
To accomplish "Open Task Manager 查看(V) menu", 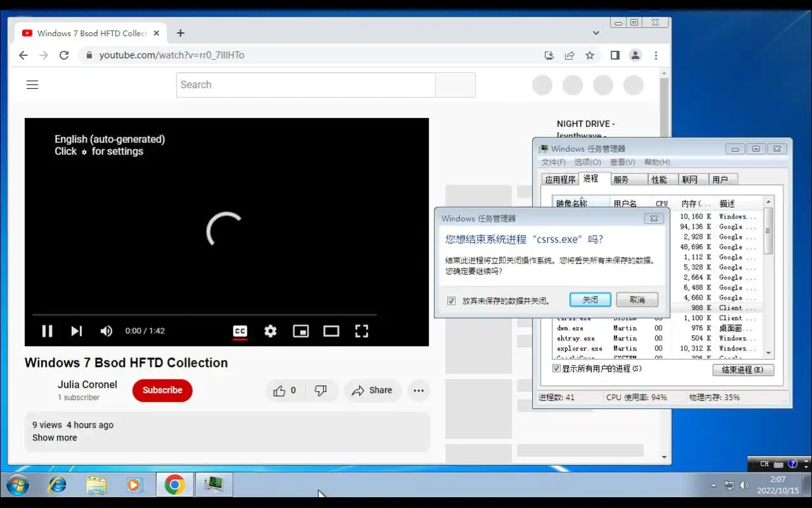I will point(622,163).
